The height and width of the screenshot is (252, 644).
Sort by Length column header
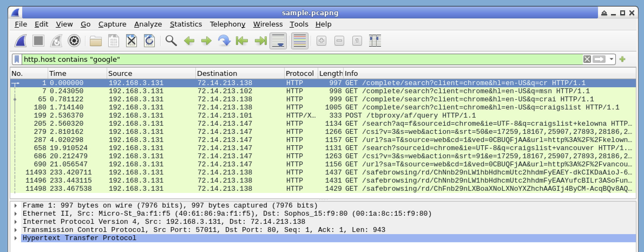pyautogui.click(x=331, y=73)
